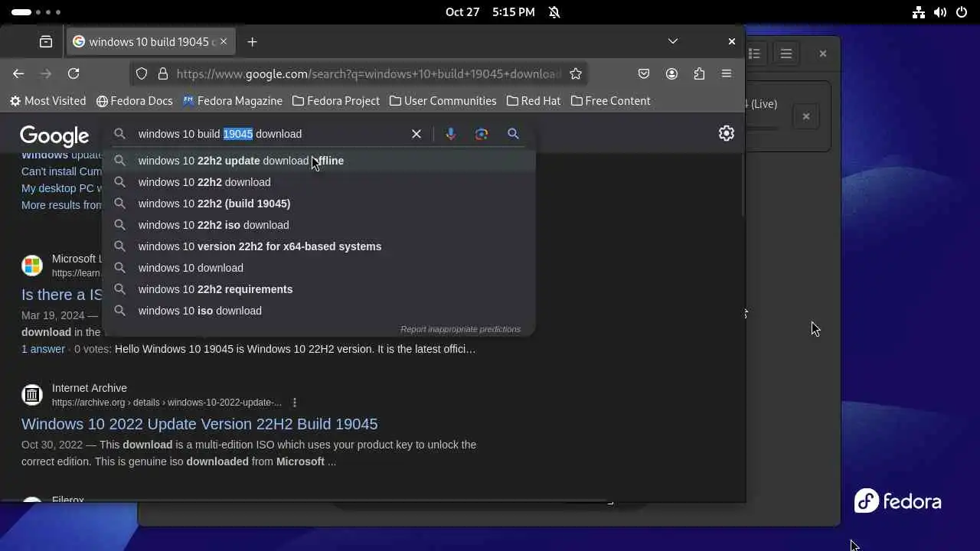Open Most Visited bookmarks folder

47,101
